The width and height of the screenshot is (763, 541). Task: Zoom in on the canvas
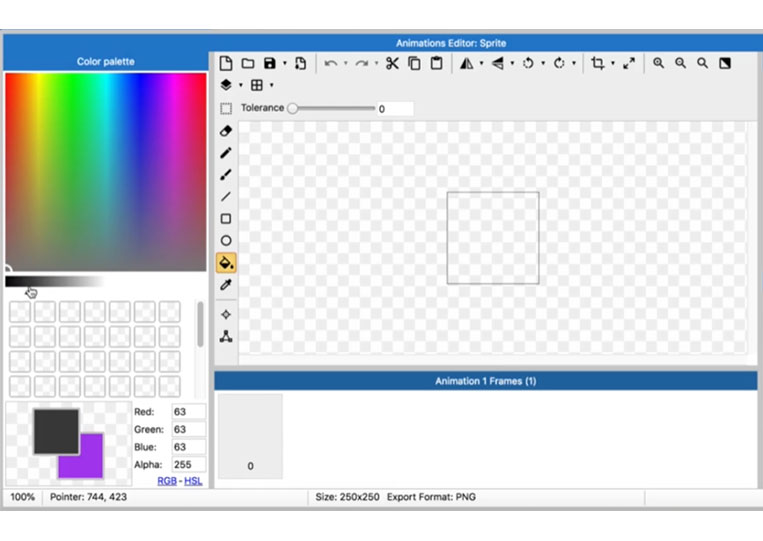pyautogui.click(x=658, y=63)
